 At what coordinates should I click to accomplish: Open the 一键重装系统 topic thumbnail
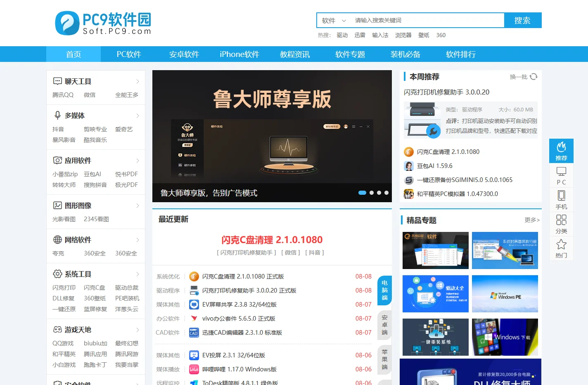click(x=436, y=337)
